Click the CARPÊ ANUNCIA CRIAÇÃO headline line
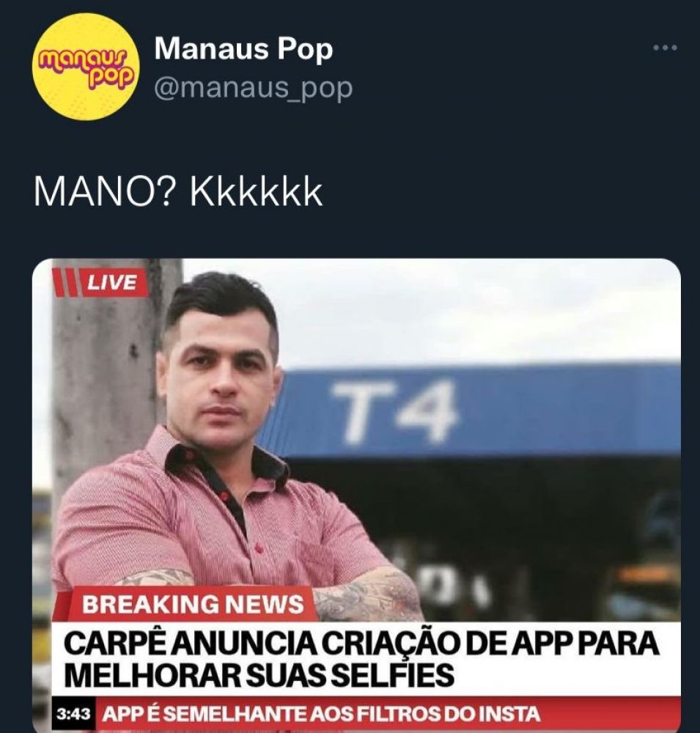This screenshot has height=733, width=700. pos(361,644)
